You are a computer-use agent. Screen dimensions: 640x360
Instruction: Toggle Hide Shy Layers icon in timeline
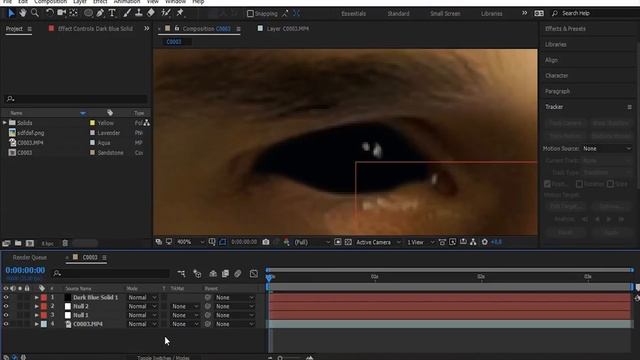(x=213, y=273)
